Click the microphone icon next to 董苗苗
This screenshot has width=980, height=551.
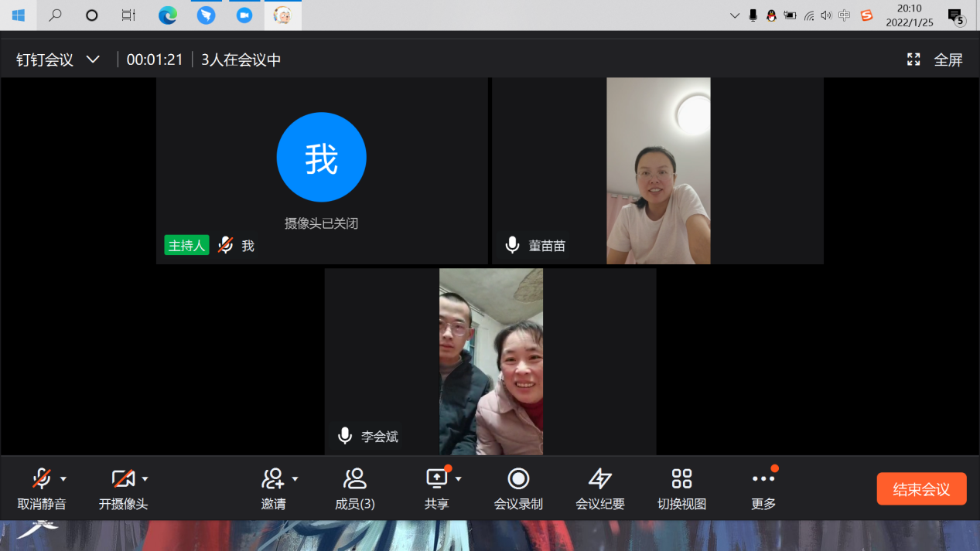point(512,245)
